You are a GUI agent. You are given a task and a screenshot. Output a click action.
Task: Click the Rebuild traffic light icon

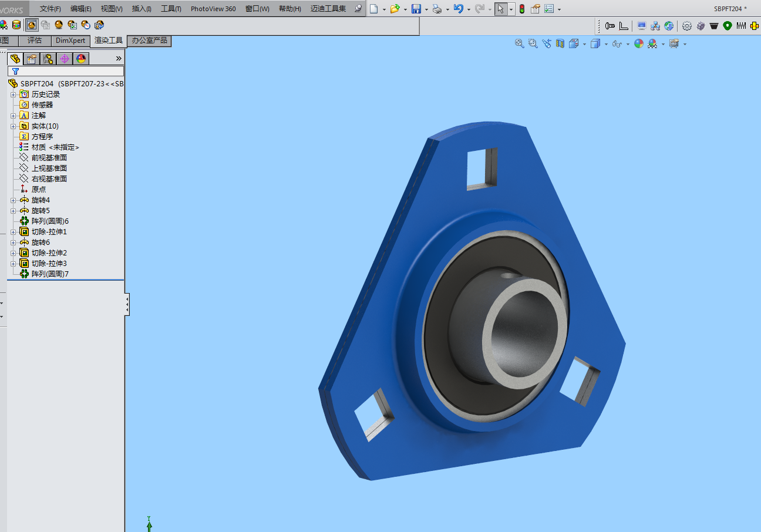521,9
